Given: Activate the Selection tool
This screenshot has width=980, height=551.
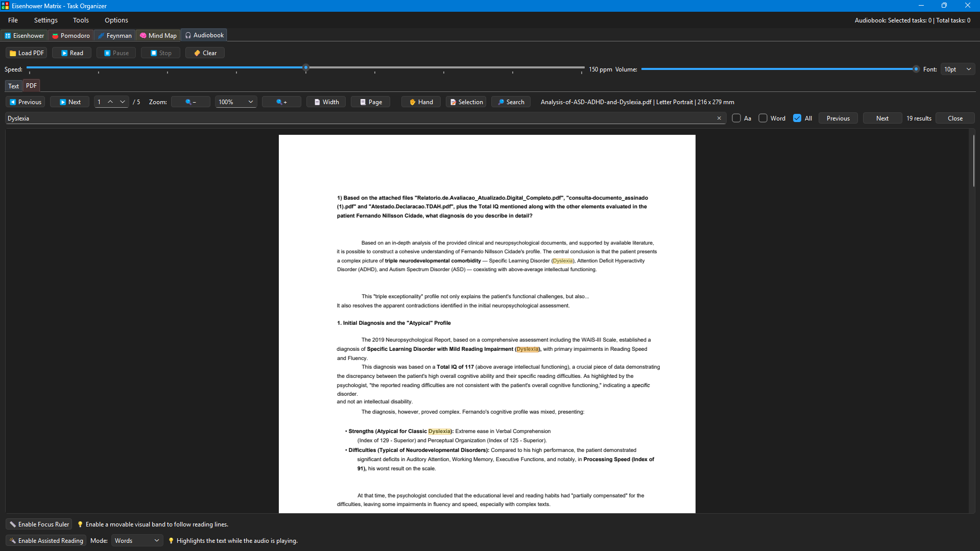Looking at the screenshot, I should pyautogui.click(x=466, y=102).
